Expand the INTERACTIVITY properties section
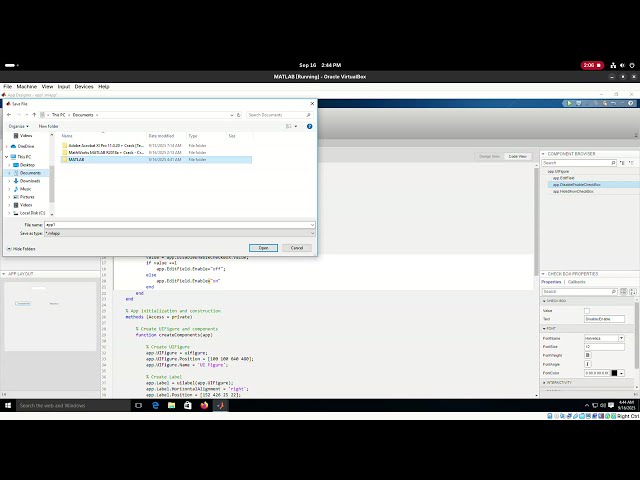 [x=544, y=383]
